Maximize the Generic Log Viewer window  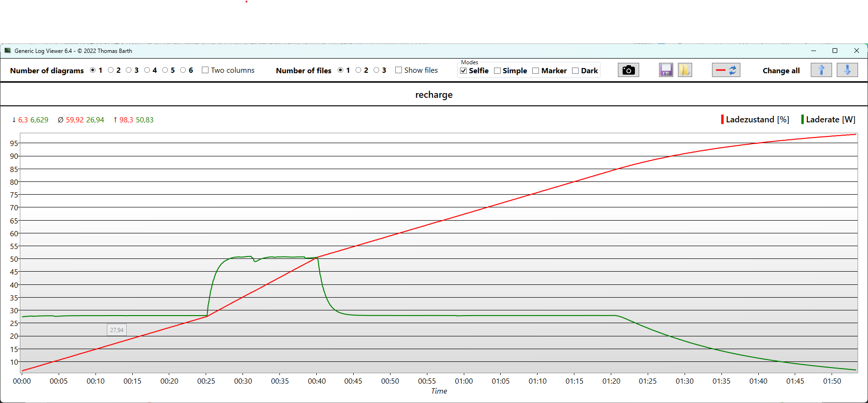[834, 51]
